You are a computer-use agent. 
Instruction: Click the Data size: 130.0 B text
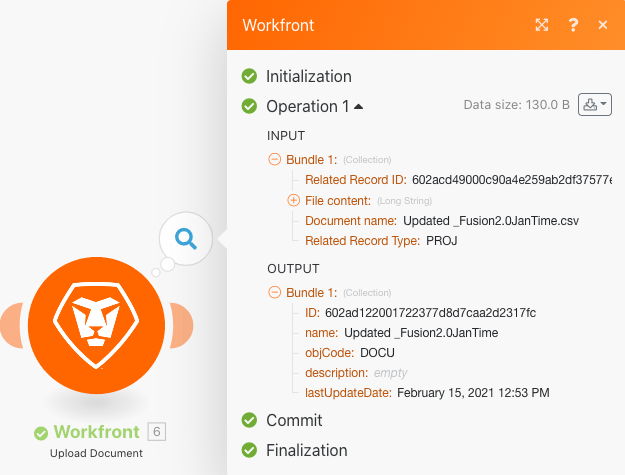click(x=517, y=105)
